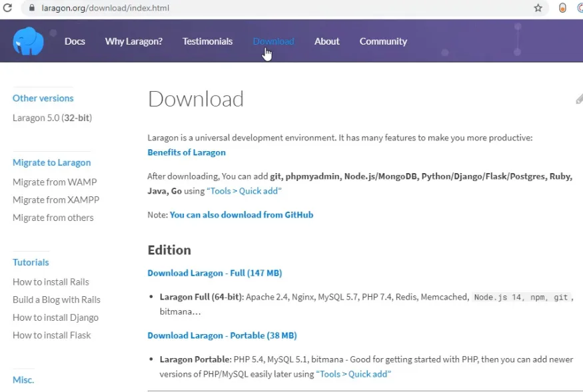This screenshot has width=583, height=392.
Task: Click Download Laragon - Full (147 MB)
Action: [x=215, y=273]
